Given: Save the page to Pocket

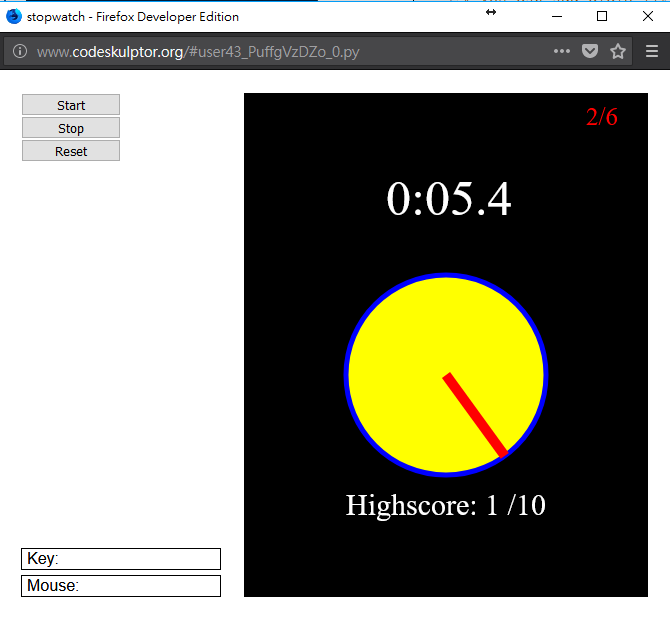Looking at the screenshot, I should click(x=590, y=52).
